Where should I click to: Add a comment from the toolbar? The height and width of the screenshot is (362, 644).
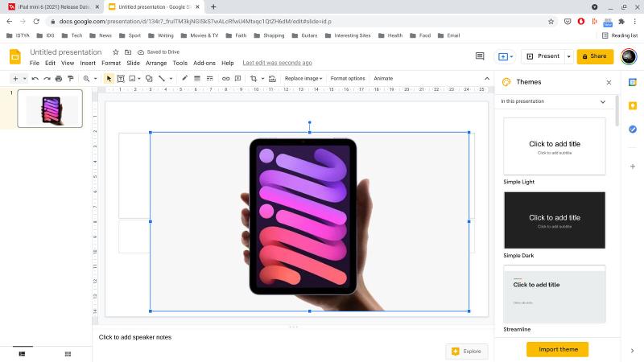[237, 78]
